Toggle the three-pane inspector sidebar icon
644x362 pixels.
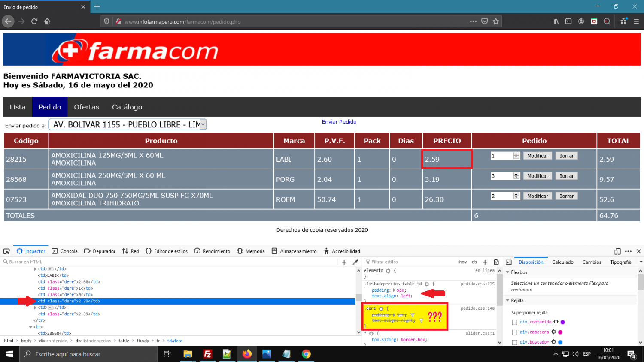[x=509, y=262]
